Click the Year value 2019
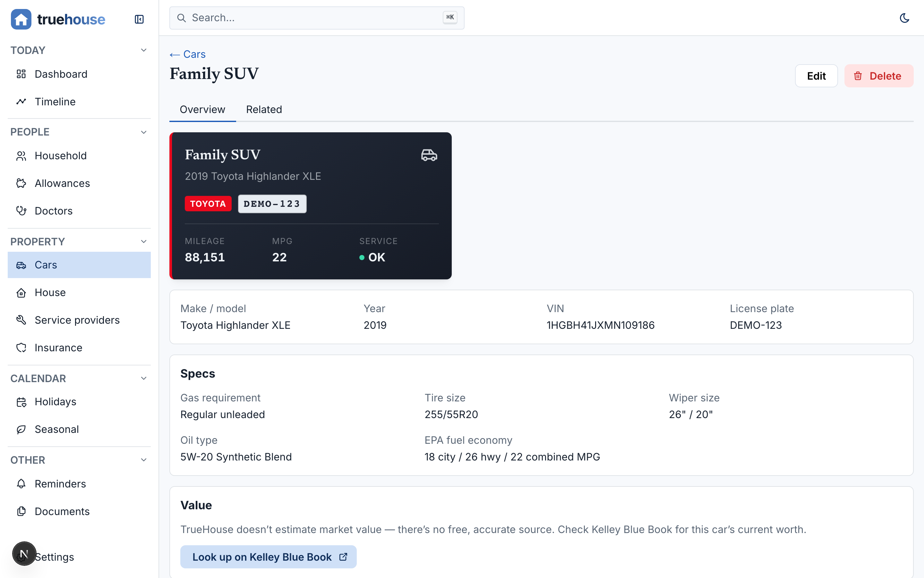This screenshot has width=924, height=578. [x=374, y=325]
